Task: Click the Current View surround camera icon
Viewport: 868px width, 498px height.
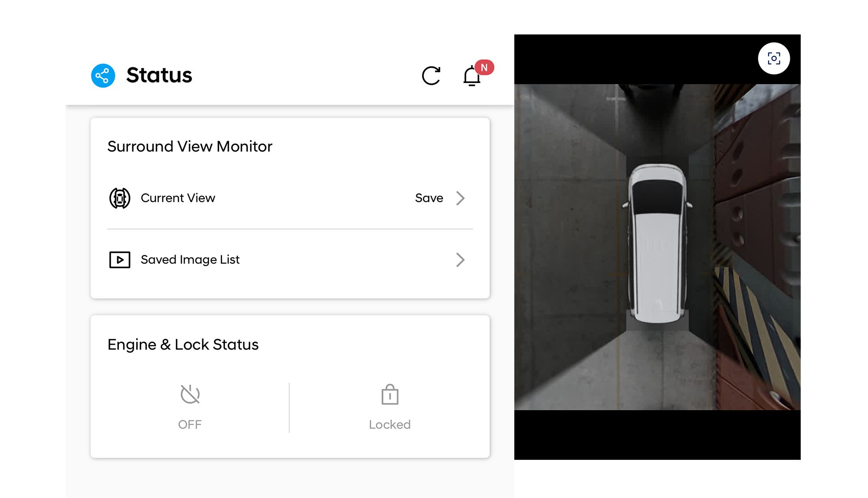Action: [x=120, y=198]
